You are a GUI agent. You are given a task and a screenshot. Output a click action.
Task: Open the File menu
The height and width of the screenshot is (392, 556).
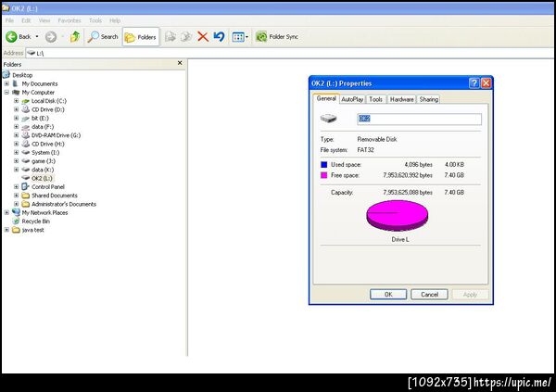coord(9,20)
